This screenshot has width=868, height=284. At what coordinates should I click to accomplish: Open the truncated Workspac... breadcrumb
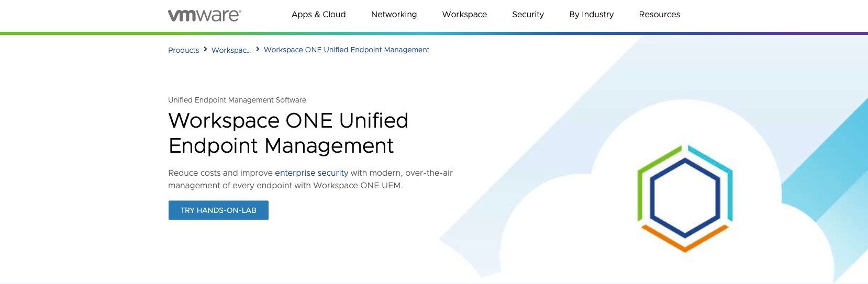231,50
